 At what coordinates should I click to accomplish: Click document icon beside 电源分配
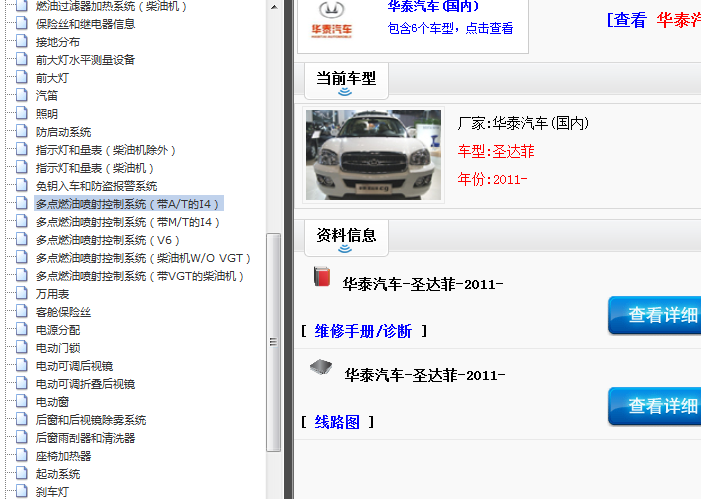21,329
